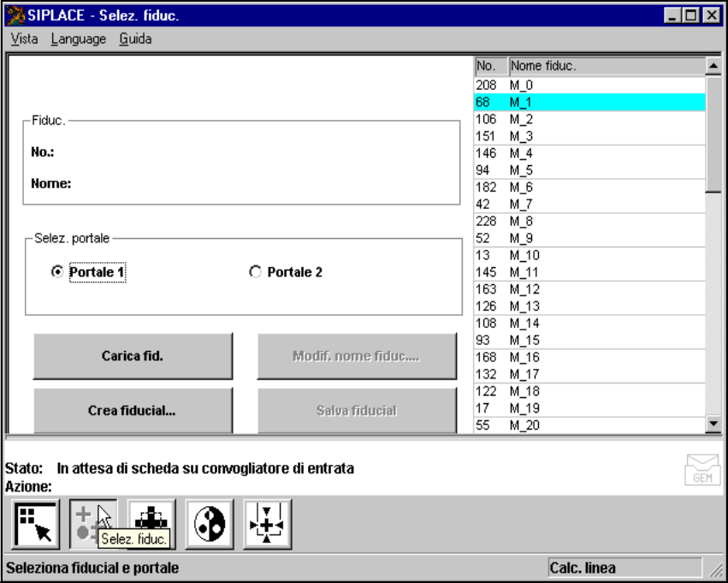This screenshot has width=728, height=583.
Task: Select fiducial row M_2
Action: click(589, 119)
